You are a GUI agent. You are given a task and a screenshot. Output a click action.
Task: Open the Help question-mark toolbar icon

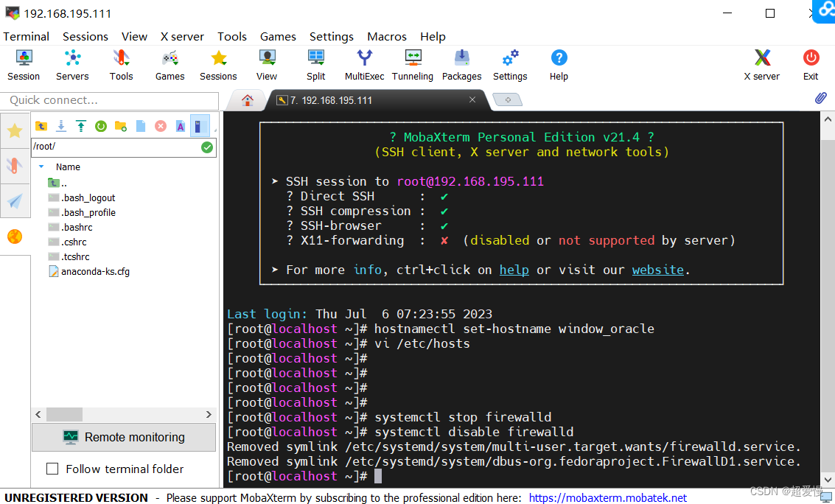[559, 65]
